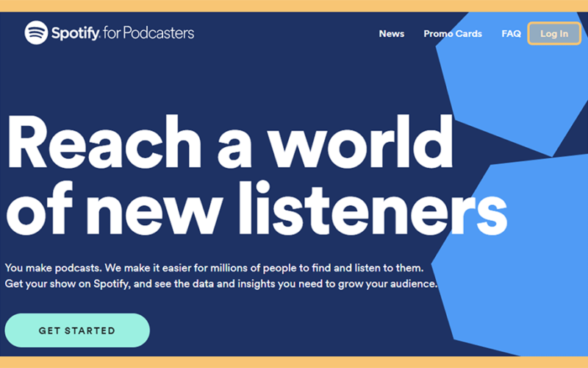
Task: Click the GET STARTED button
Action: pos(77,330)
